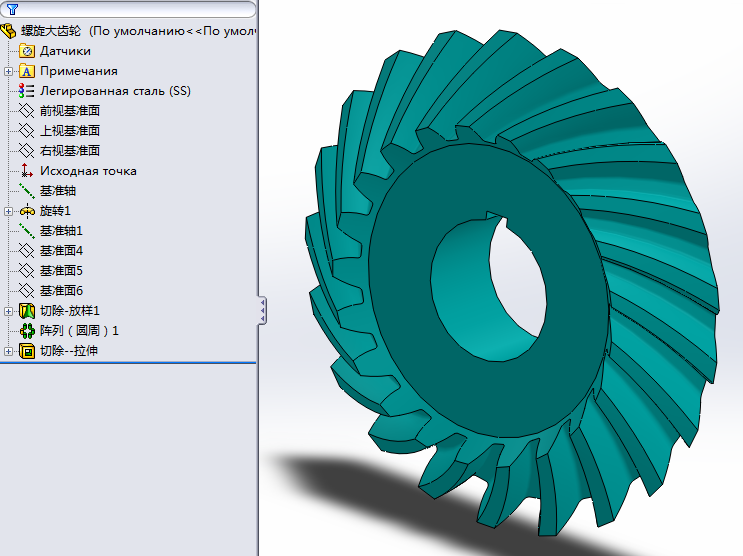Click the 切除--拉伸 extrude cut icon
The image size is (743, 556).
tap(27, 351)
